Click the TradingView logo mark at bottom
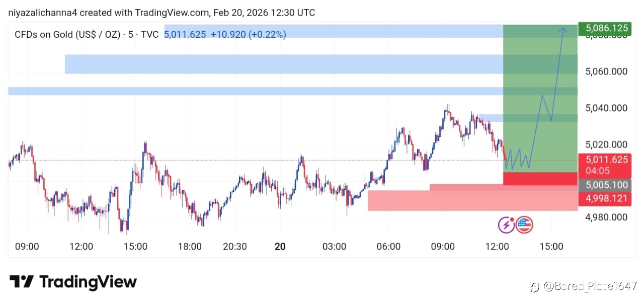The image size is (644, 306). [22, 282]
